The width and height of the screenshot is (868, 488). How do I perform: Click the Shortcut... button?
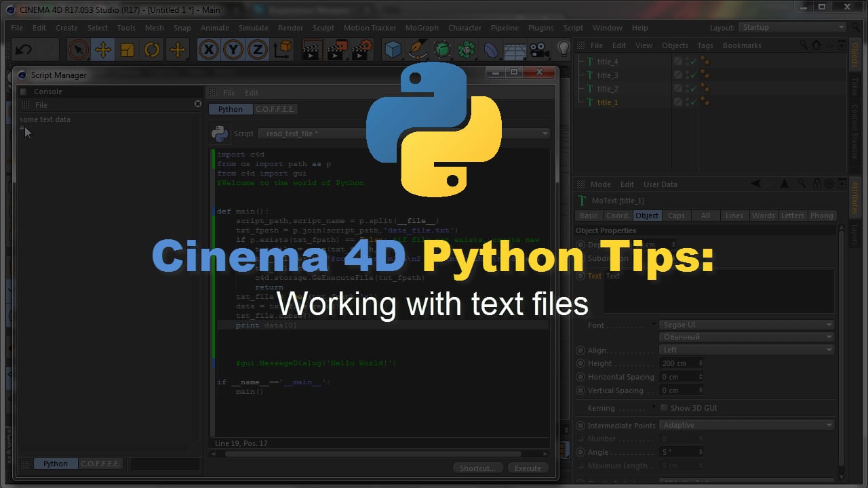tap(478, 468)
